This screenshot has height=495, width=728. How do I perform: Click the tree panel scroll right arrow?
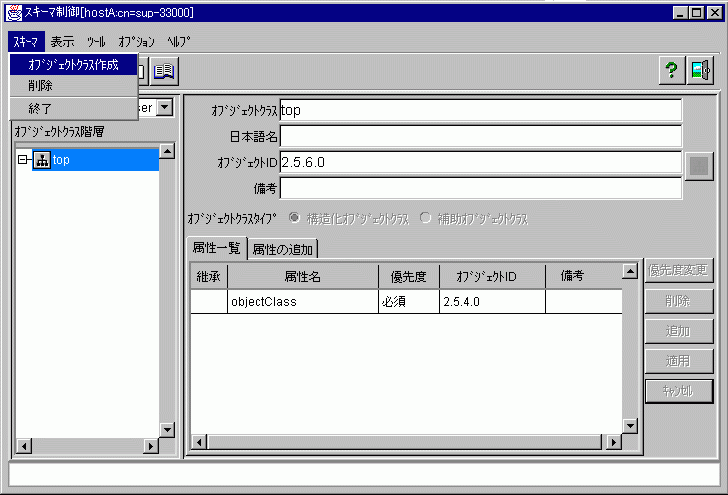(151, 446)
